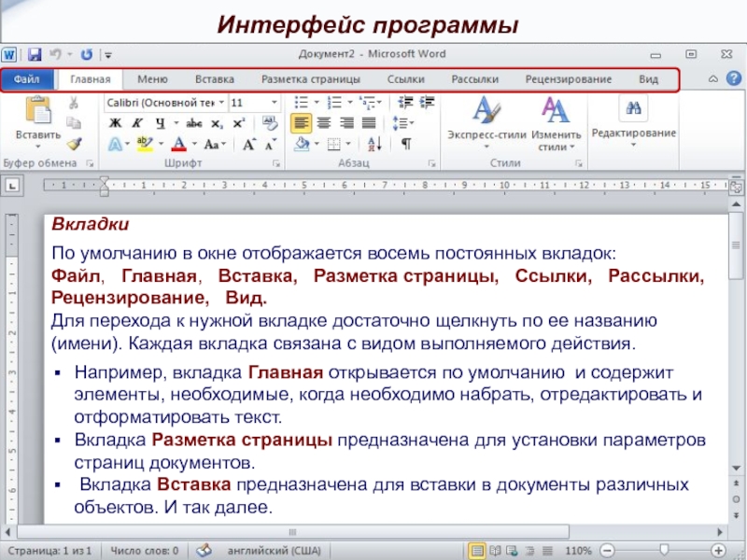Click the Save icon in quick access toolbar
The image size is (747, 560).
35,55
